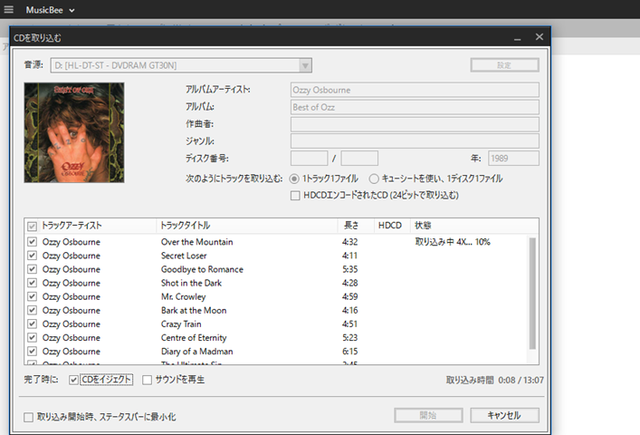
Task: Toggle the select-all tracks header checkbox
Action: tap(32, 226)
